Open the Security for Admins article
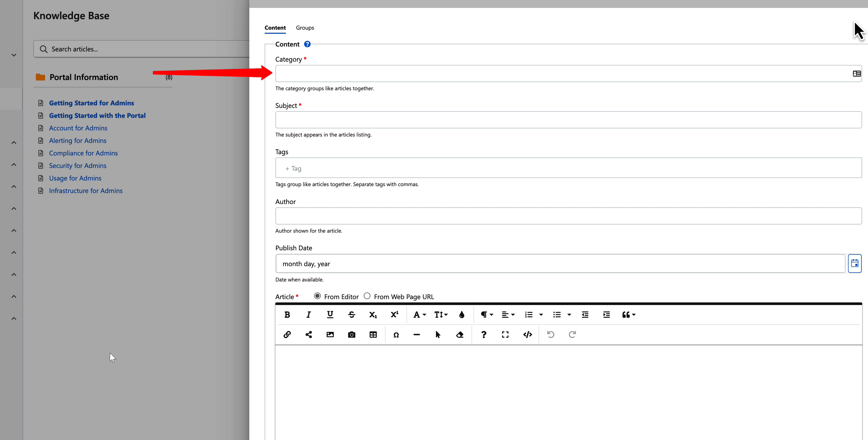Image resolution: width=868 pixels, height=440 pixels. click(78, 165)
